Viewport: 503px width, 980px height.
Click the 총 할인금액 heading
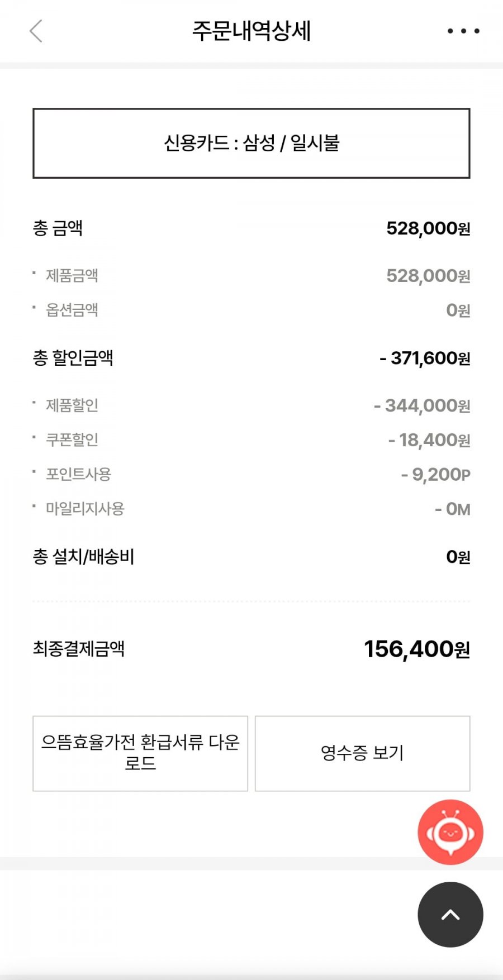coord(73,358)
